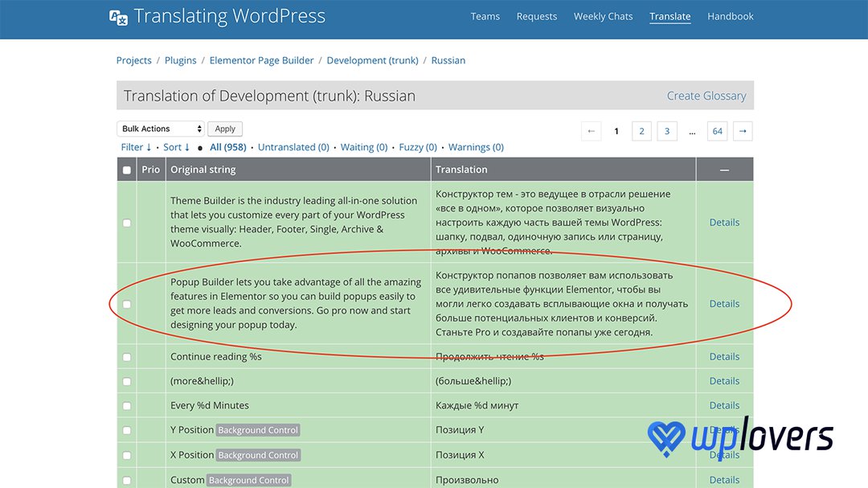This screenshot has width=868, height=488.
Task: Open the Bulk Actions dropdown
Action: tap(161, 129)
